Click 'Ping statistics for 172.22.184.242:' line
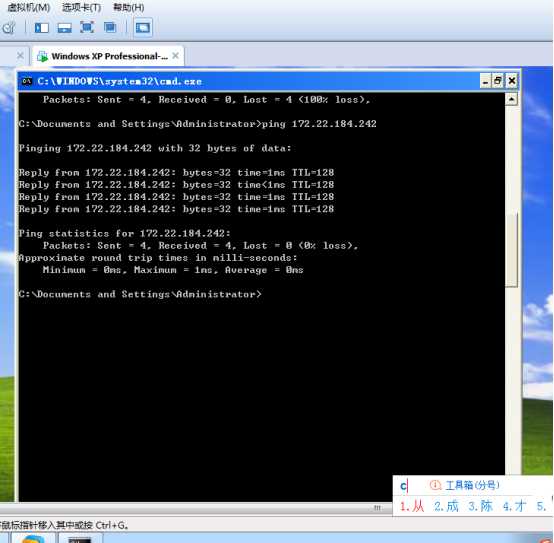Viewport: 554px width, 543px height. click(124, 234)
